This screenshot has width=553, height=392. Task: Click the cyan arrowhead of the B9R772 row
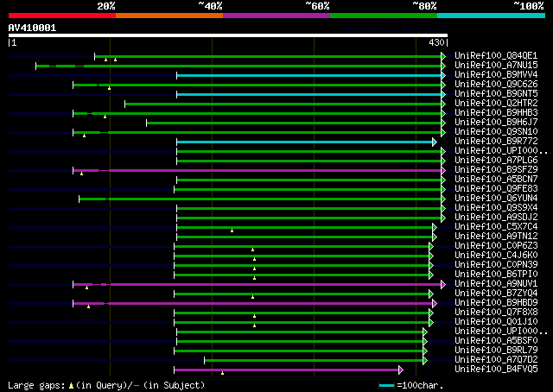tap(435, 142)
